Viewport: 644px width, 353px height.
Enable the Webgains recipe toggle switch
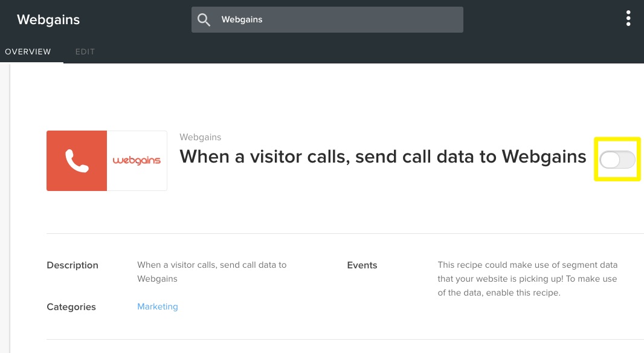[617, 160]
